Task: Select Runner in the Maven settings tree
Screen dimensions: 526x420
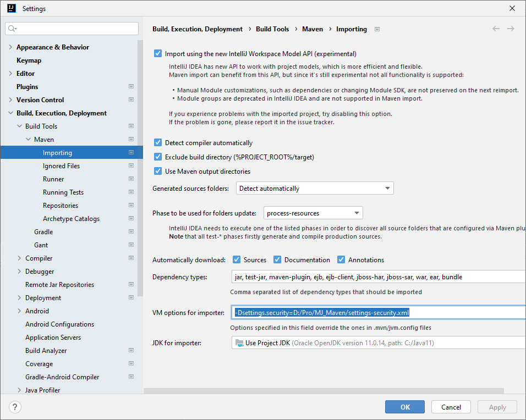Action: (x=53, y=179)
